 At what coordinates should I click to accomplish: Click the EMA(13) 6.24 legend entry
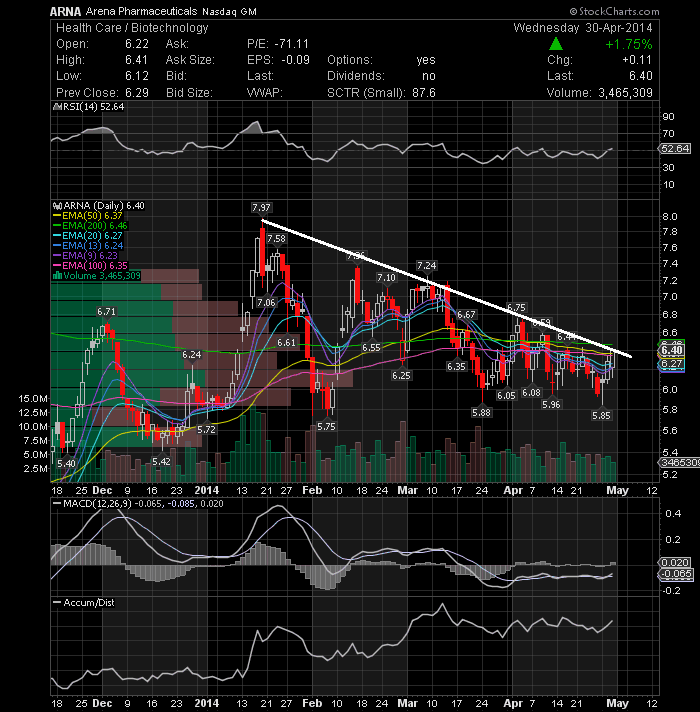(88, 246)
